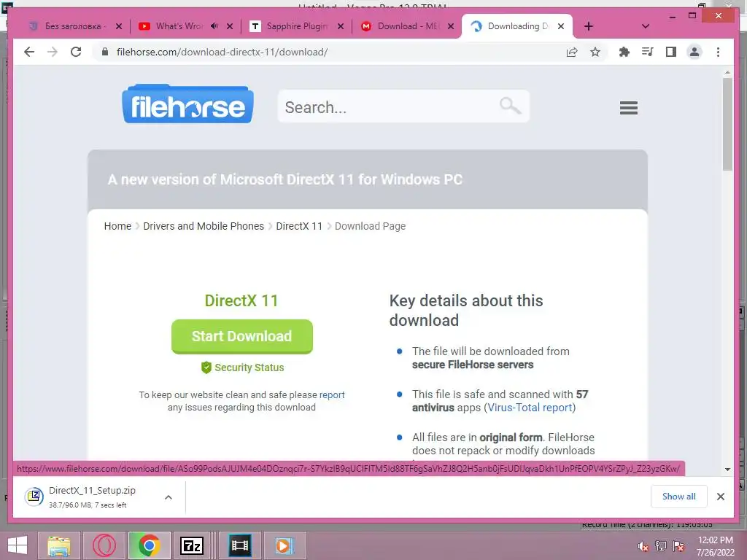Click the 'report' issues link

point(332,394)
